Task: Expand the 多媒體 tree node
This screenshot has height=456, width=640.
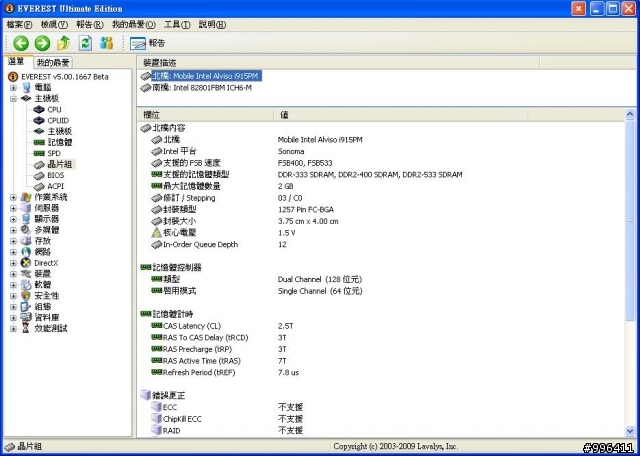Action: click(13, 230)
